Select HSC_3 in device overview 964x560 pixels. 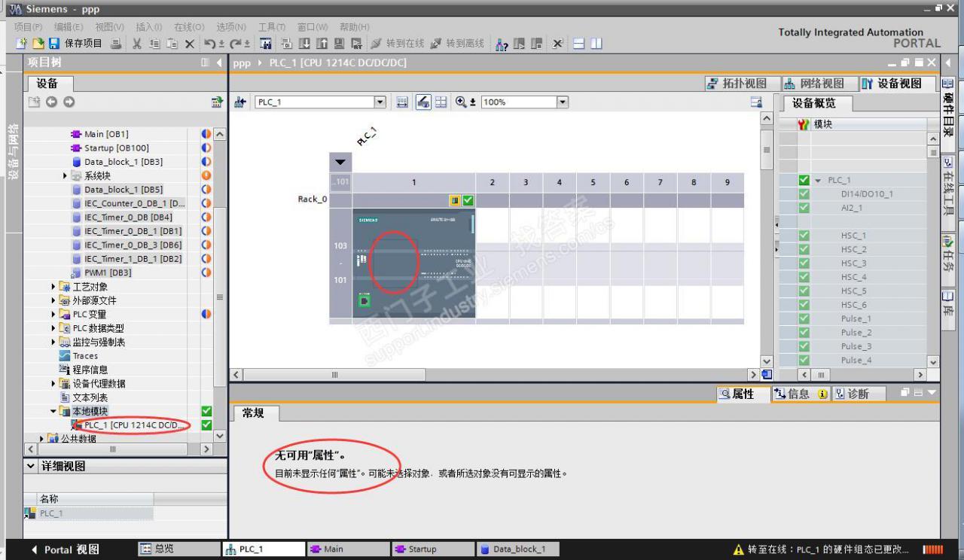click(x=853, y=263)
